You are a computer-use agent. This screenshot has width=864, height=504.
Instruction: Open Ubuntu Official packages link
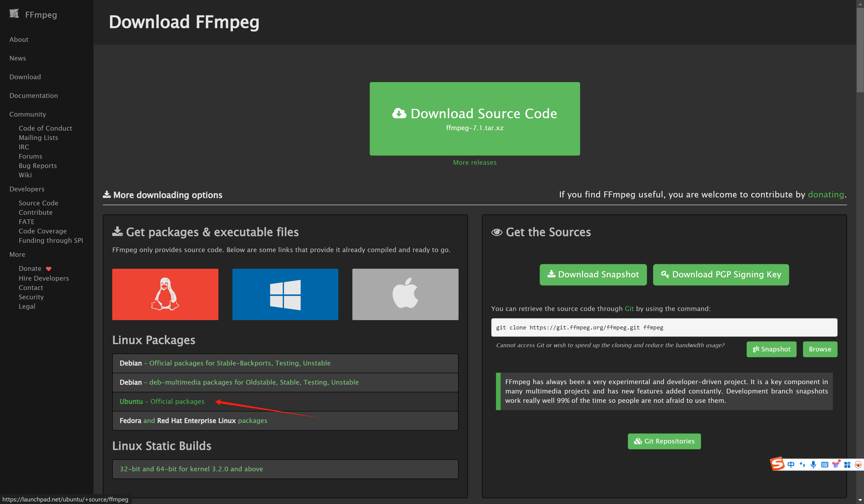(x=162, y=401)
